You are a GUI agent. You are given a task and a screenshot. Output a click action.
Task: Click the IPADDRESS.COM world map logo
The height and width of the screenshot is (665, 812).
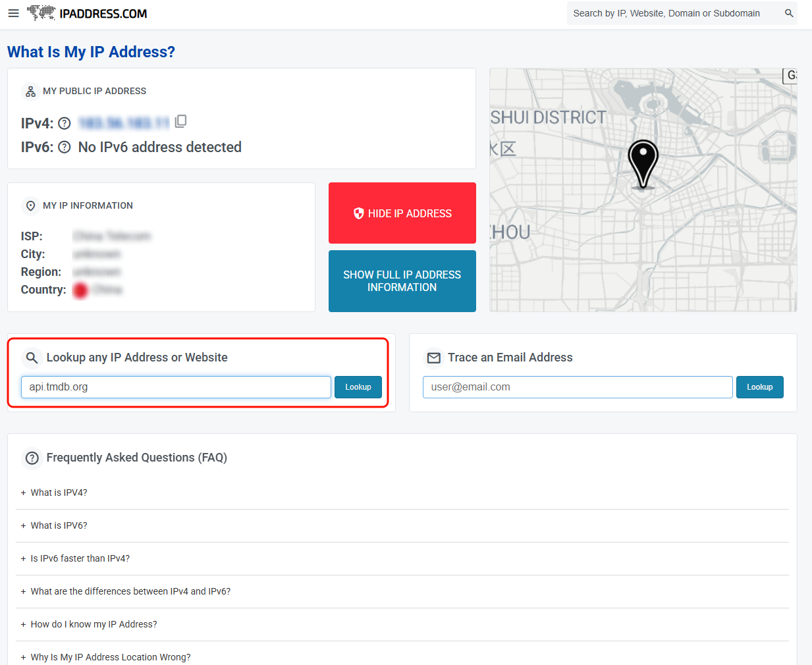click(41, 13)
